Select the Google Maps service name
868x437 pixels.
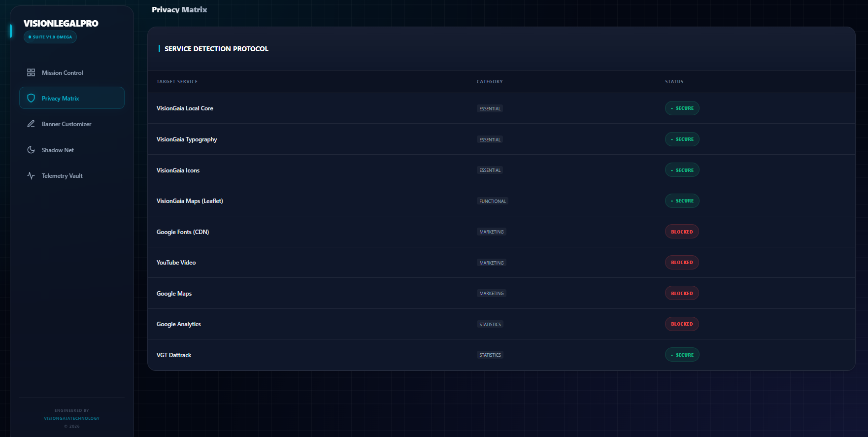(174, 294)
